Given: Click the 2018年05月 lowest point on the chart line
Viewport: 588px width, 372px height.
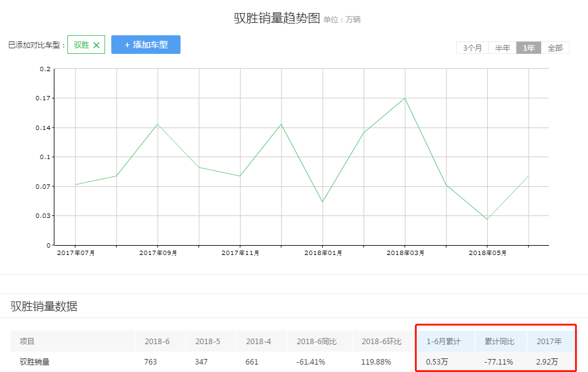Looking at the screenshot, I should pyautogui.click(x=487, y=219).
